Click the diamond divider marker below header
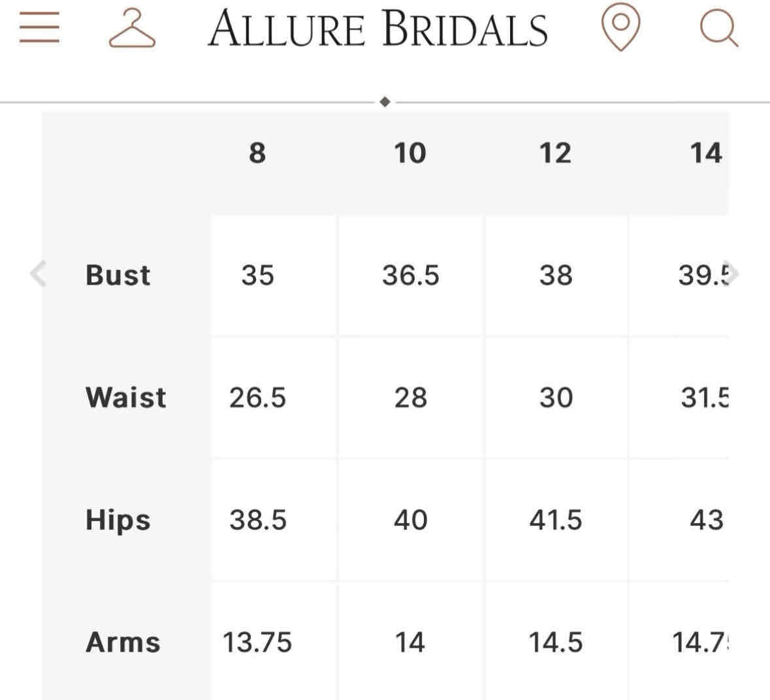Viewport: 770px width, 700px height. pos(385,102)
